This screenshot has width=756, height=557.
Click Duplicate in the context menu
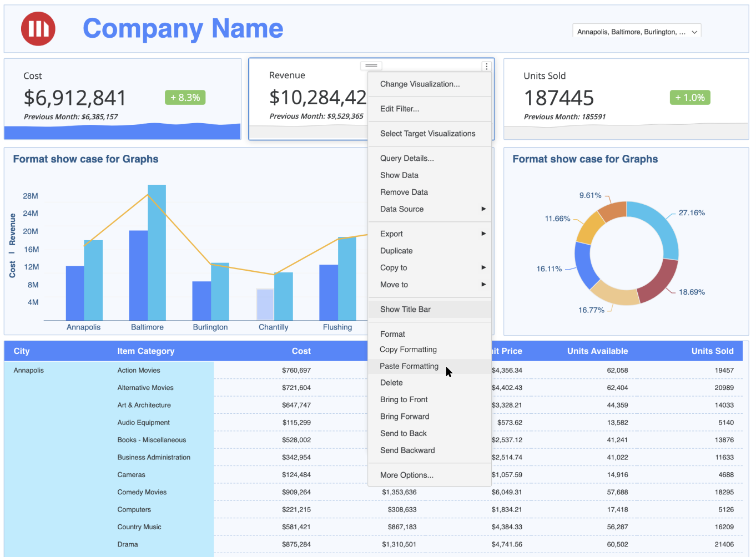[396, 251]
